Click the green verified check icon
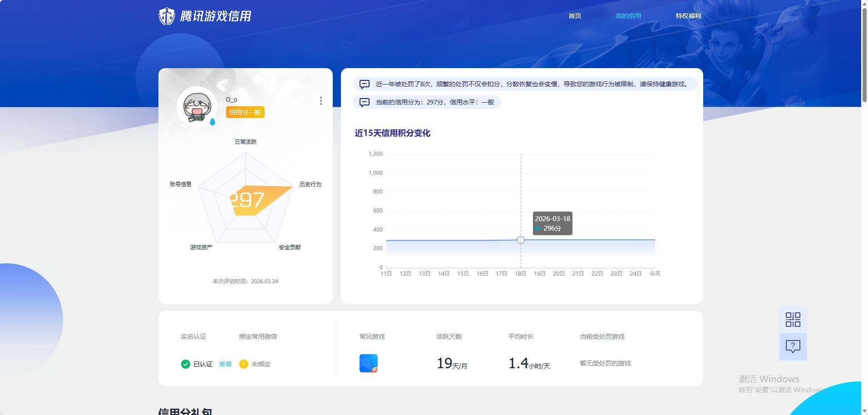This screenshot has height=415, width=868. click(185, 364)
